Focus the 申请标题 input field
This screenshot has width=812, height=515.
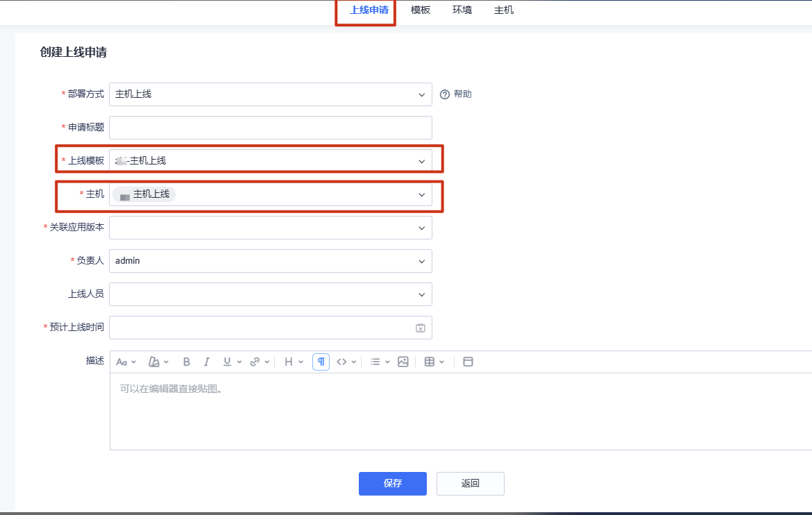click(x=271, y=128)
